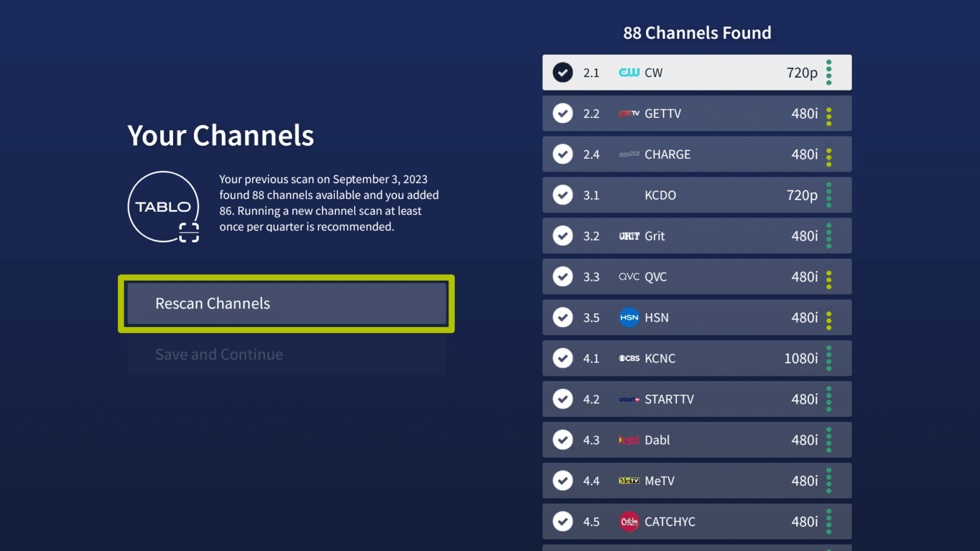Open the signal indicator for KCNC 1080i

tap(829, 358)
